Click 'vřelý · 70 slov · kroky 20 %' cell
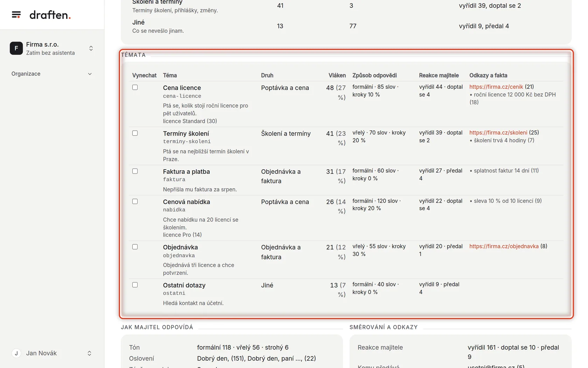The image size is (588, 368). pos(379,136)
